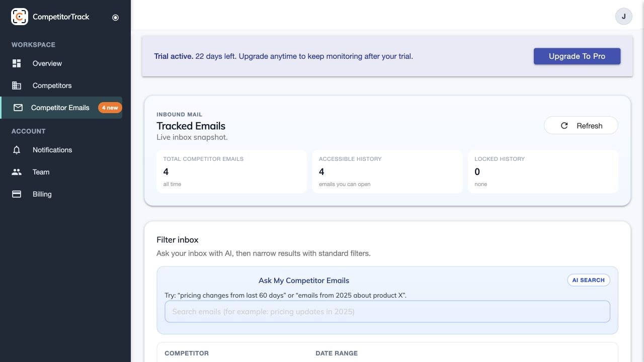The image size is (644, 362).
Task: Click the Team people icon
Action: tap(17, 172)
